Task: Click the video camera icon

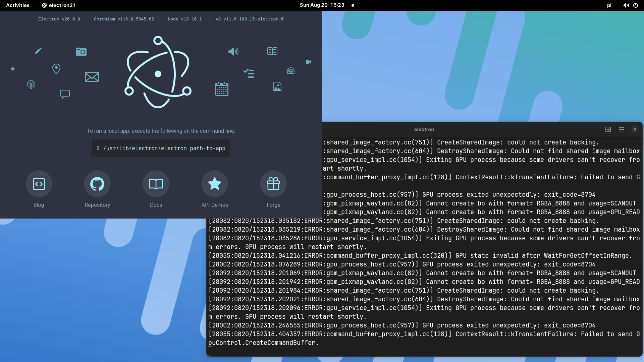Action: click(308, 62)
